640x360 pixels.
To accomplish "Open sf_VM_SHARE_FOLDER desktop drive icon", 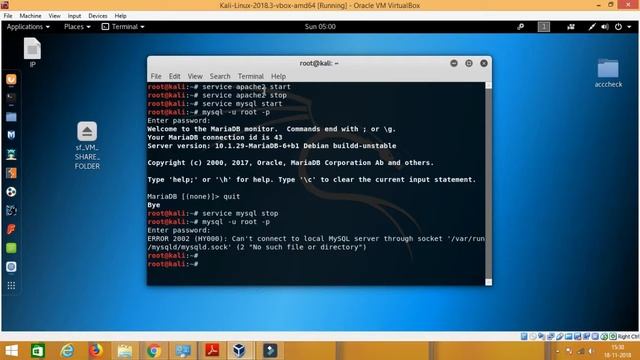I will click(x=87, y=146).
